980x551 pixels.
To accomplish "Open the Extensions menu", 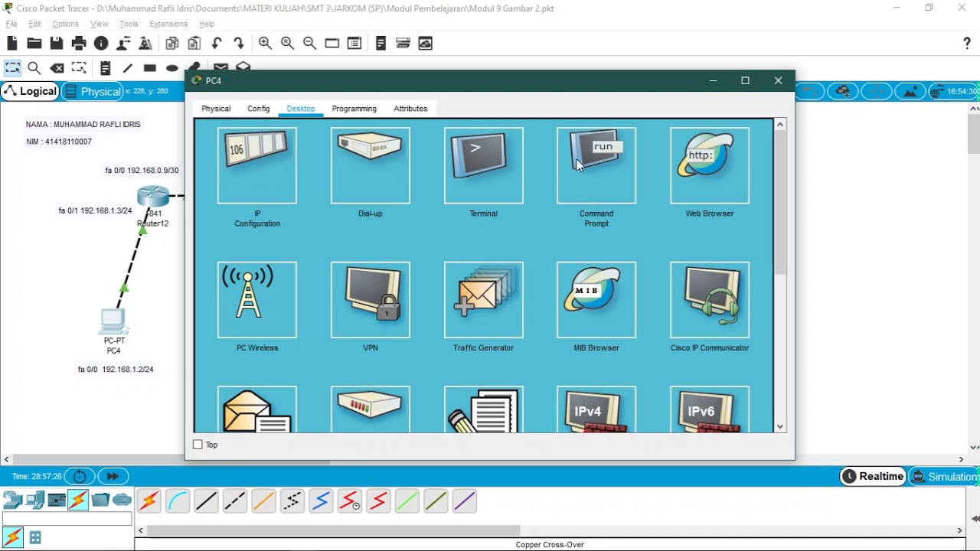I will [x=168, y=24].
